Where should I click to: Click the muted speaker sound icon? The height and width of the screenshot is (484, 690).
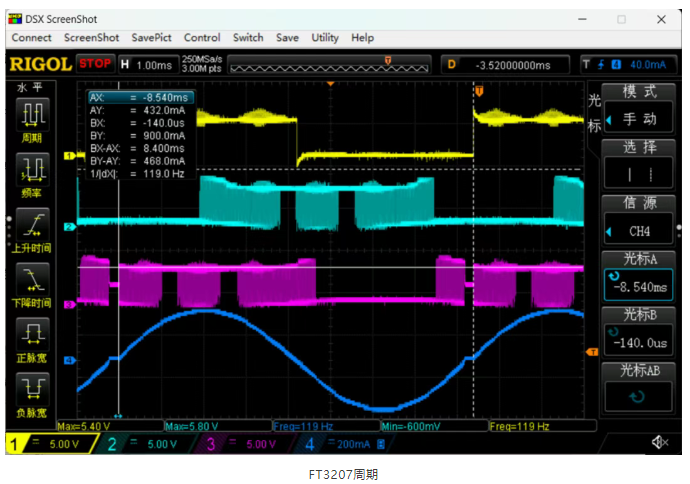[660, 442]
